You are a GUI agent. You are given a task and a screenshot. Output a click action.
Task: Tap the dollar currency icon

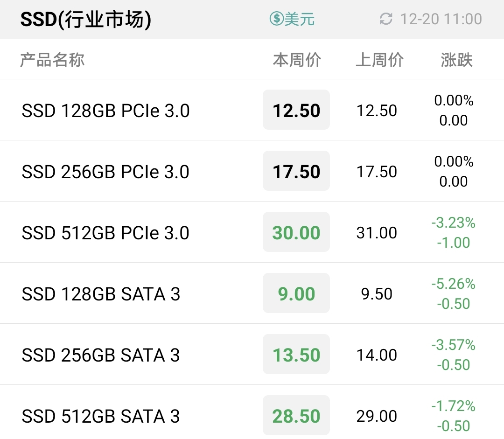click(276, 19)
